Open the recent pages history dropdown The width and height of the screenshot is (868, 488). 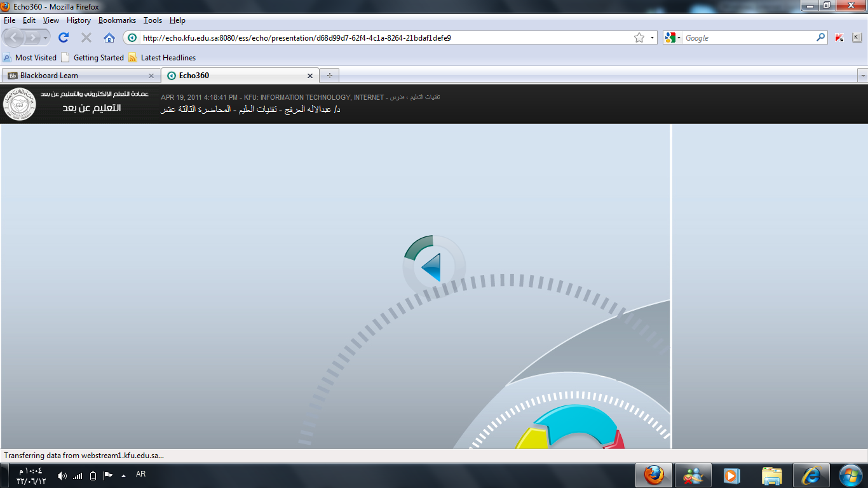click(x=45, y=37)
